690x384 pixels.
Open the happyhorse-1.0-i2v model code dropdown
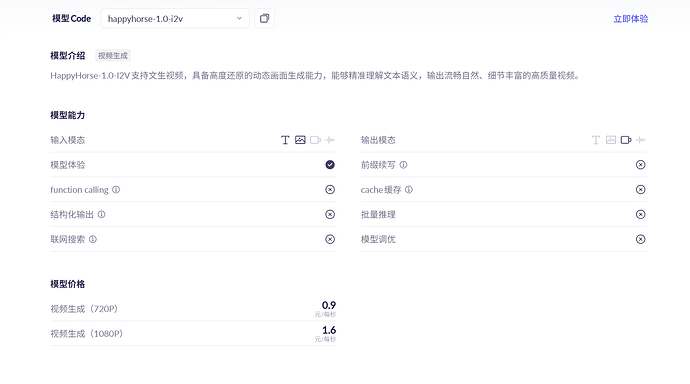click(175, 18)
